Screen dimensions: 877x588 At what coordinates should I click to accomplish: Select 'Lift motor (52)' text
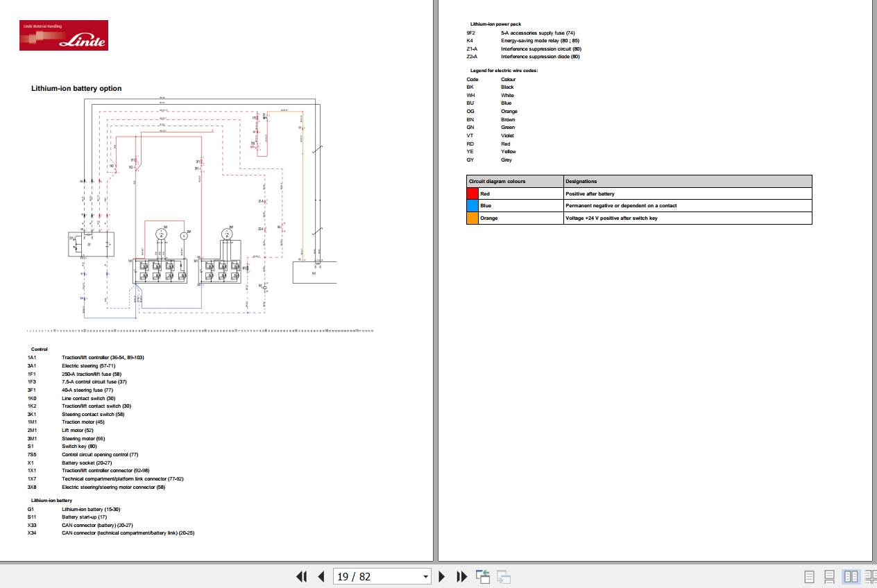[x=78, y=431]
